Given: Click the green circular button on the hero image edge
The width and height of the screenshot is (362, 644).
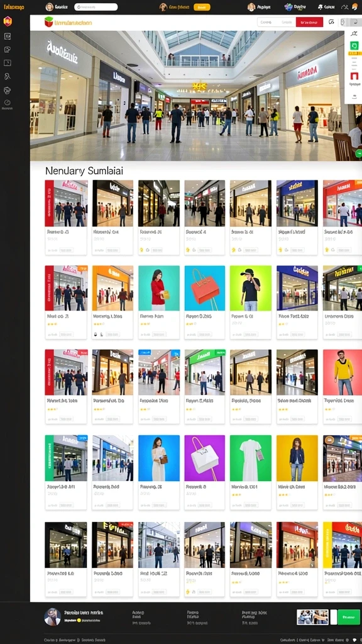Looking at the screenshot, I should click(x=359, y=153).
